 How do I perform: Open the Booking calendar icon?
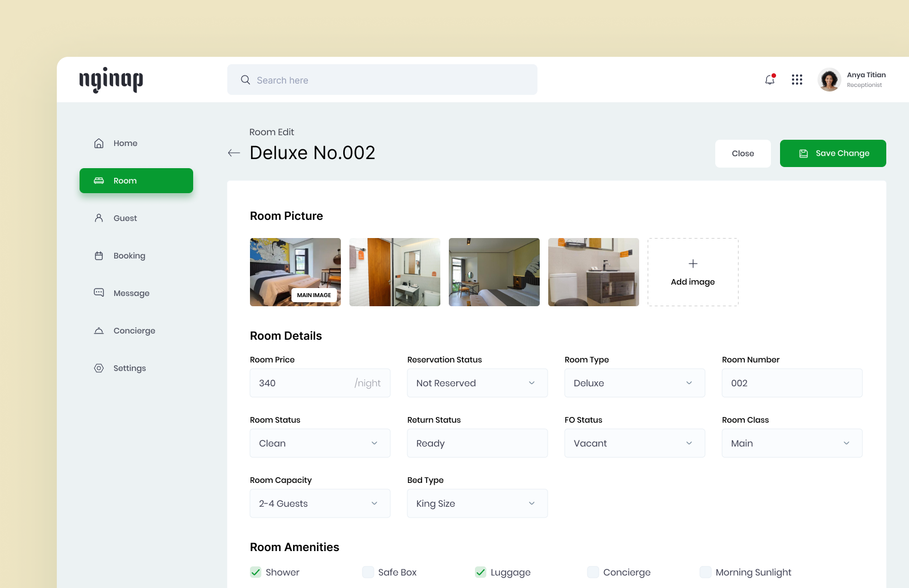point(99,255)
